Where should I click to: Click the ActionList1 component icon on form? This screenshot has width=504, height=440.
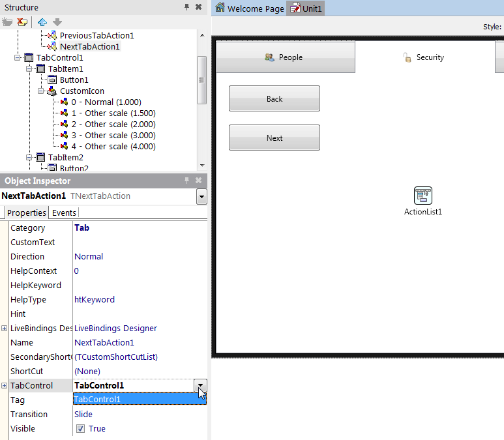click(x=423, y=195)
